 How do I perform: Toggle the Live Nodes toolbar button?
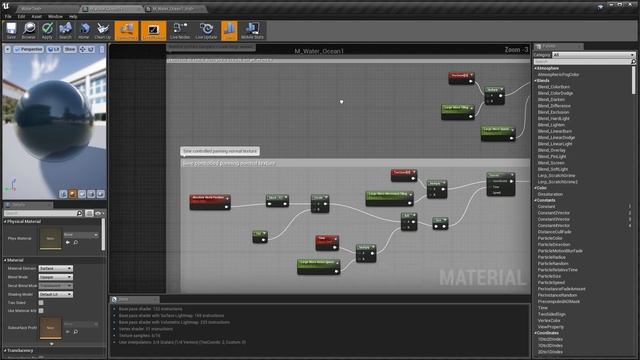tap(180, 31)
